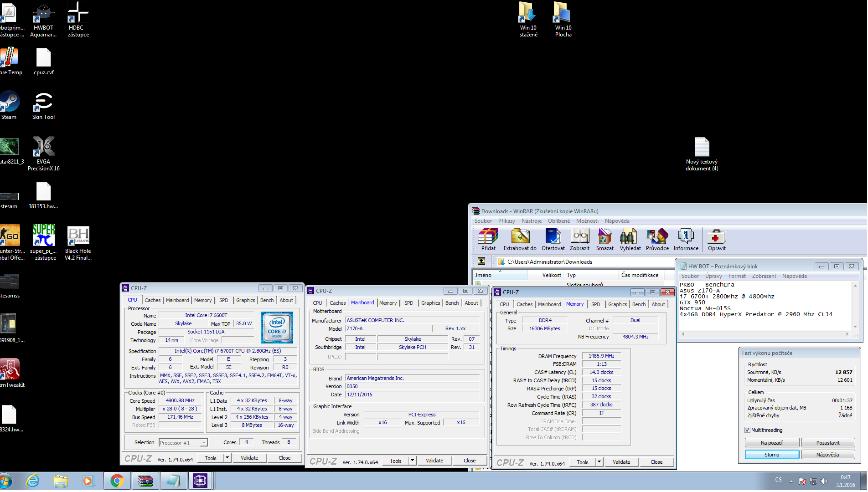
Task: Open the Možnosti menu in WinRAR
Action: pyautogui.click(x=587, y=221)
